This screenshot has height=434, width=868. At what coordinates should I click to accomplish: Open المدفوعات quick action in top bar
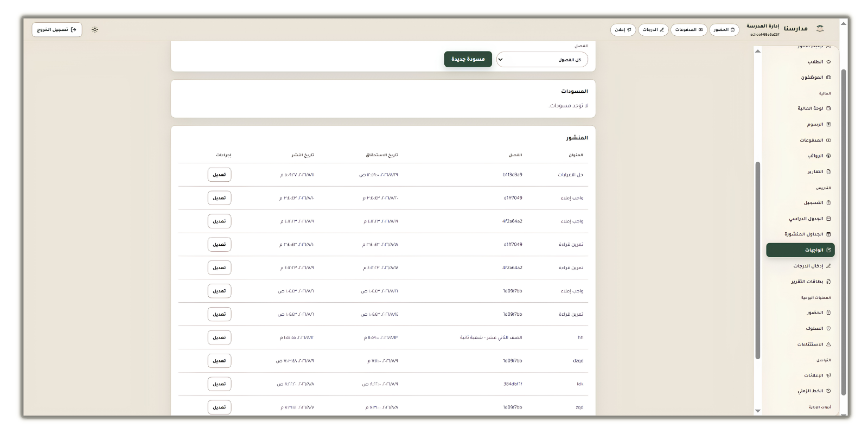689,30
